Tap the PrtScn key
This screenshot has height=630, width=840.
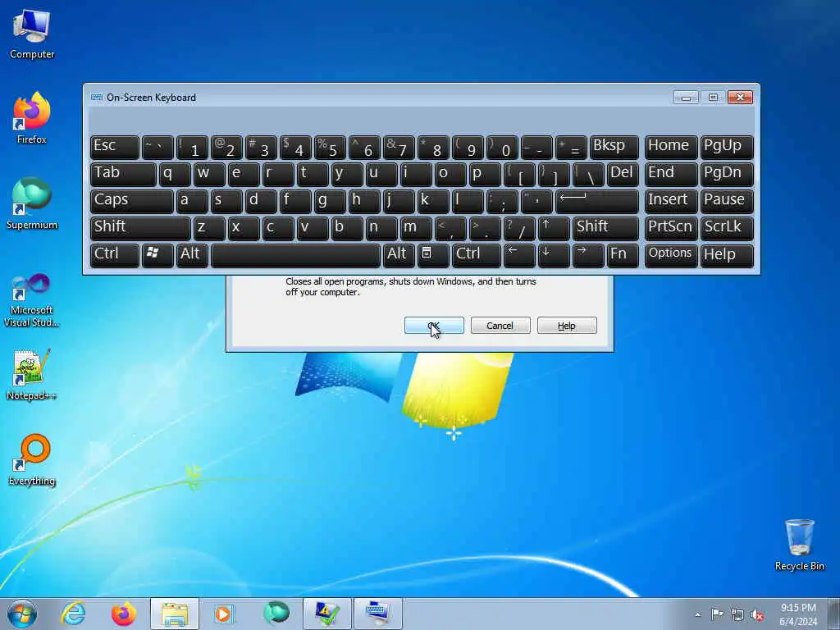click(671, 229)
